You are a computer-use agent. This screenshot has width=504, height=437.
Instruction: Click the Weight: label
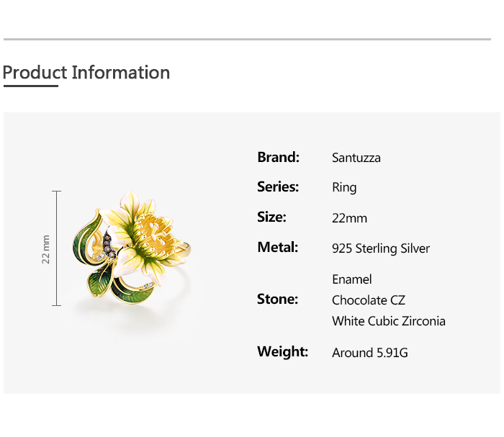pyautogui.click(x=282, y=352)
